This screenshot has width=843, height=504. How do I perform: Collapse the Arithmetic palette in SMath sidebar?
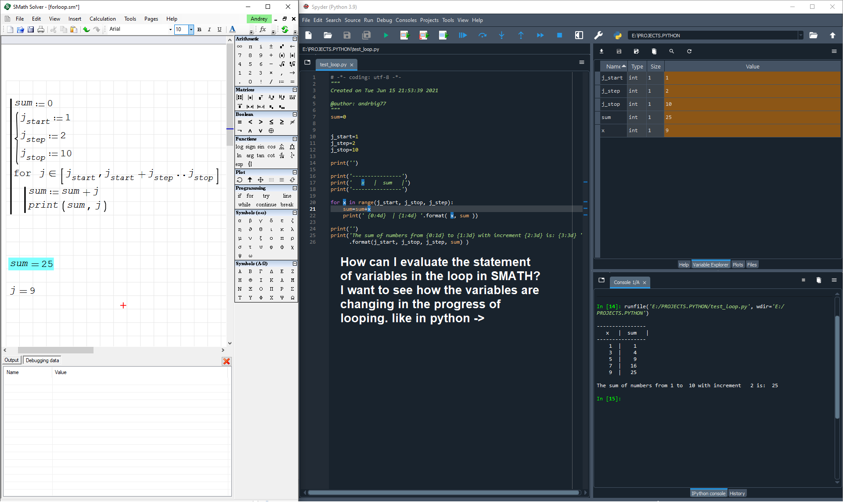tap(294, 39)
